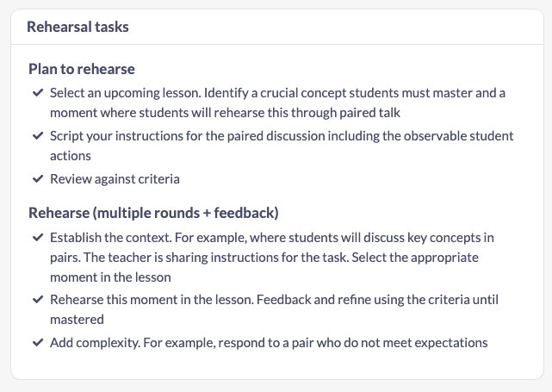Click the "Rehearsal tasks" card title
The height and width of the screenshot is (392, 552).
tap(78, 28)
